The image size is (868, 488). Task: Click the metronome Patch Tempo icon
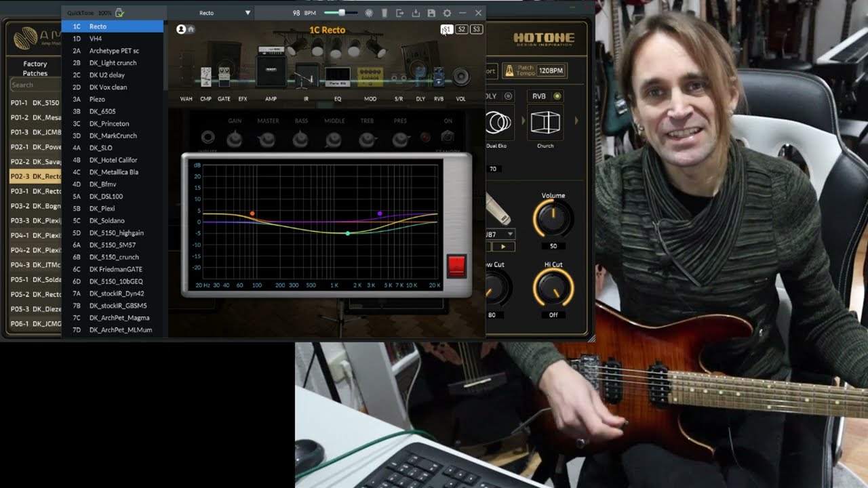click(509, 70)
